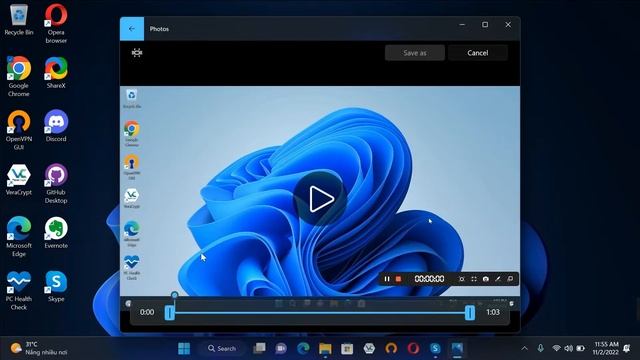
Task: Open VeraCrypt from the taskbar
Action: [369, 348]
